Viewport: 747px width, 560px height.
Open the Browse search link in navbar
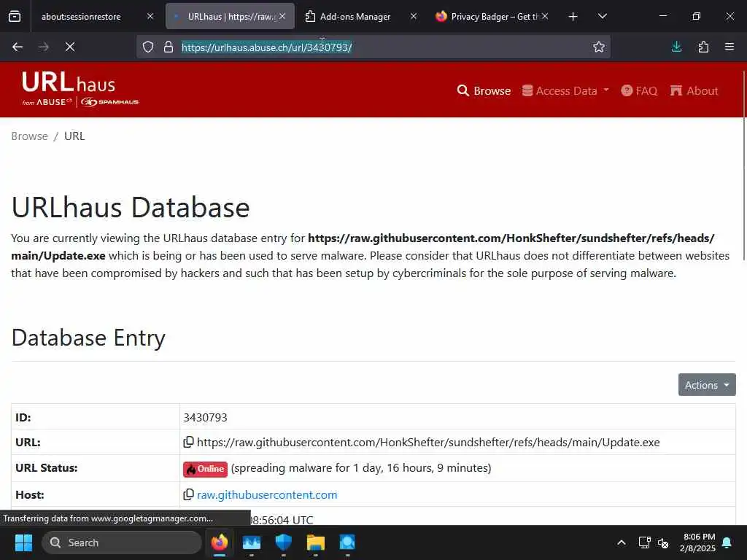pyautogui.click(x=484, y=90)
